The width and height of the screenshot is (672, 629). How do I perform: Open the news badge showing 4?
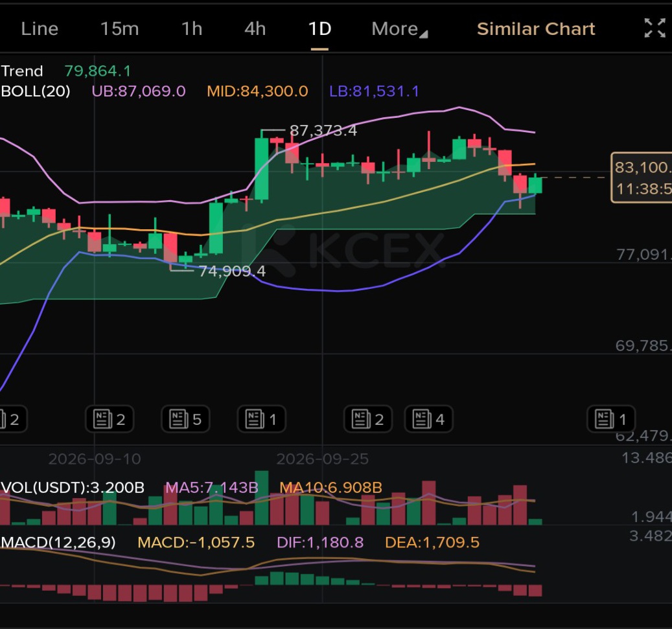pos(428,418)
